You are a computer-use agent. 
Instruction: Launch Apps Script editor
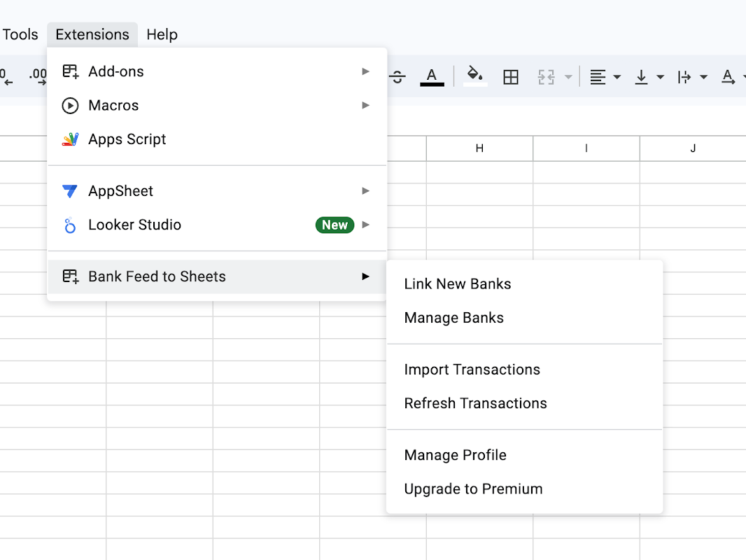(x=217, y=139)
